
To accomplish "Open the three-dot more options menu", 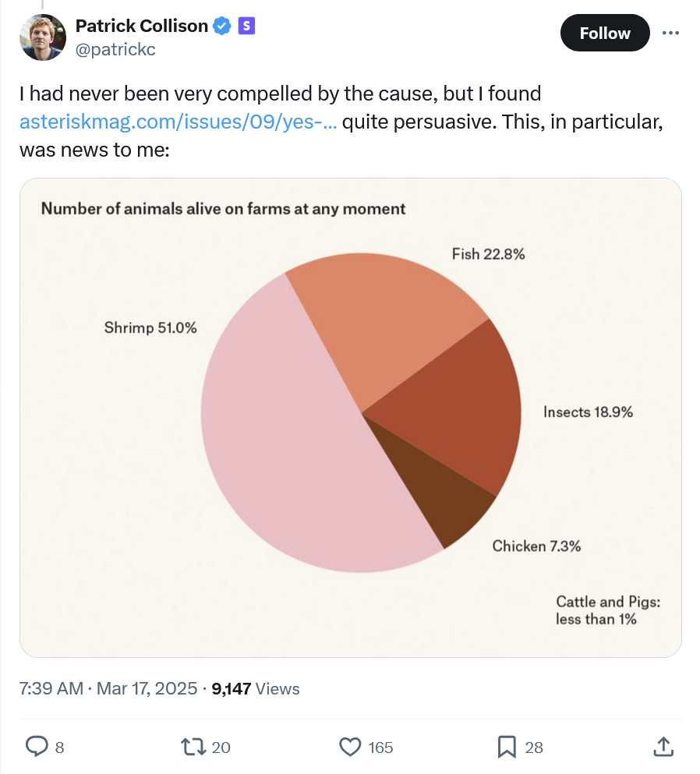I will [x=670, y=33].
